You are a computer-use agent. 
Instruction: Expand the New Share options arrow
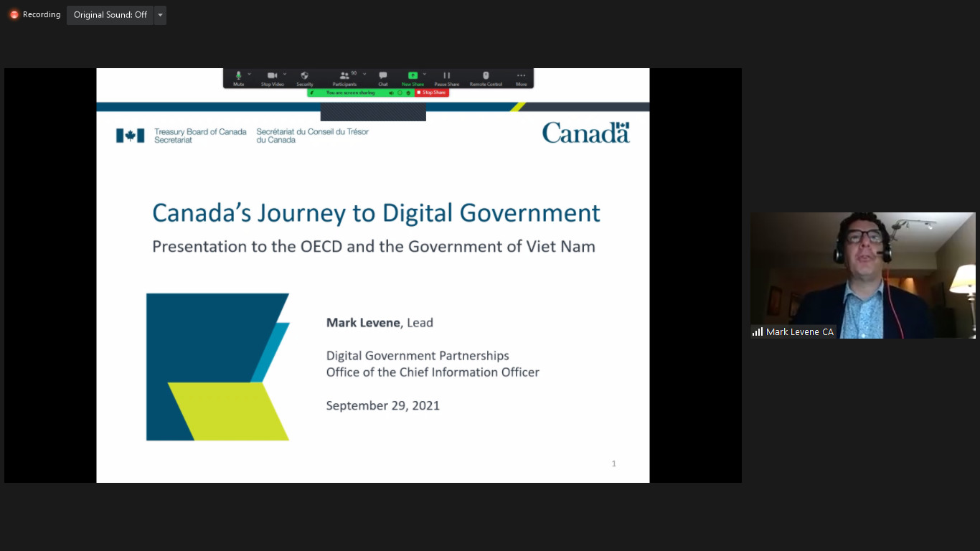(x=425, y=74)
